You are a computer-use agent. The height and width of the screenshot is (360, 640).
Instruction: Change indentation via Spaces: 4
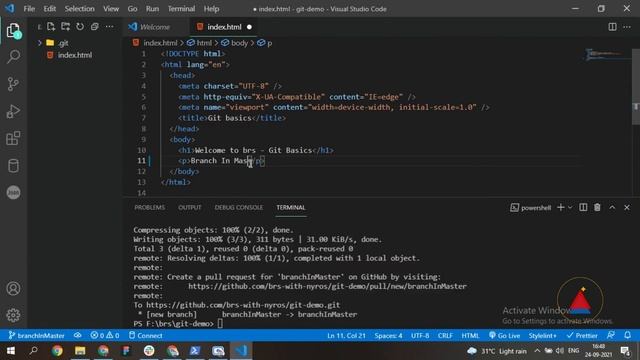[x=388, y=335]
